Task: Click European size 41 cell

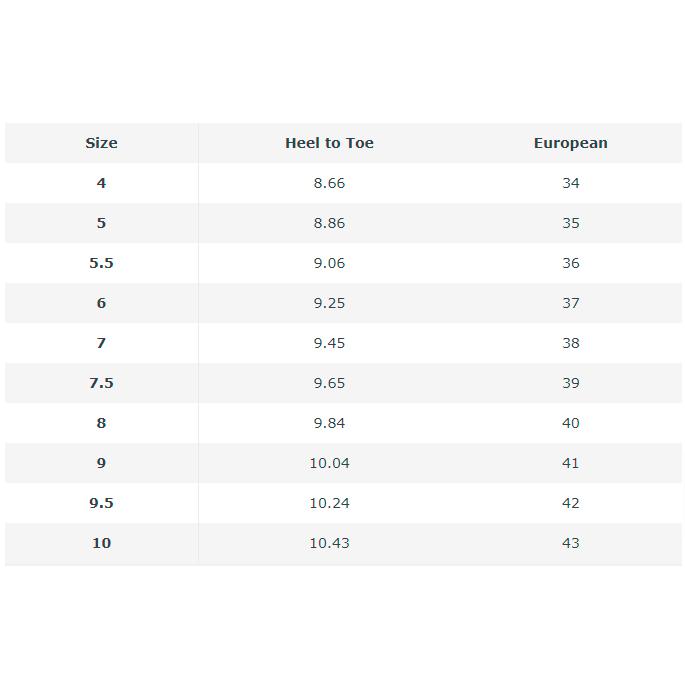Action: 570,463
